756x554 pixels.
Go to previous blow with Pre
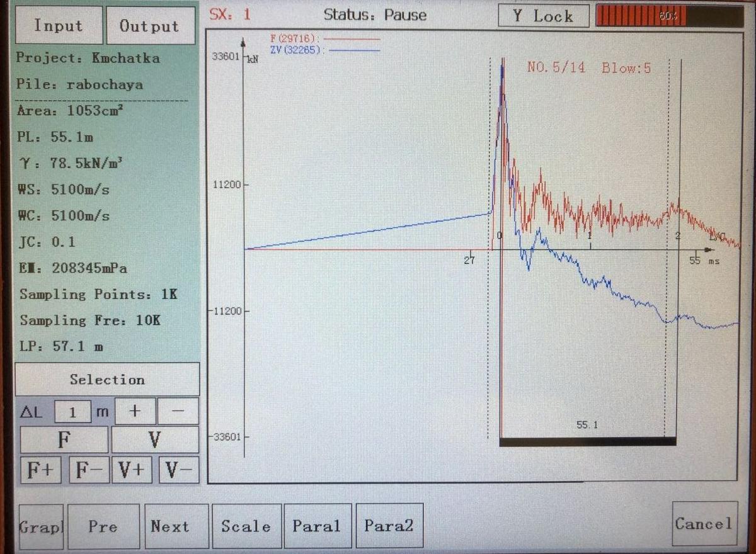(103, 526)
